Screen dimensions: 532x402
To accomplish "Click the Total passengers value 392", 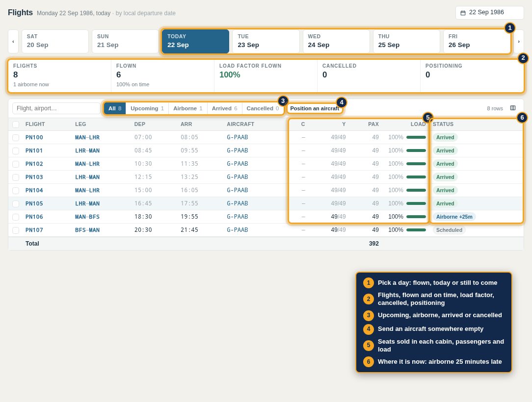I will 374,243.
